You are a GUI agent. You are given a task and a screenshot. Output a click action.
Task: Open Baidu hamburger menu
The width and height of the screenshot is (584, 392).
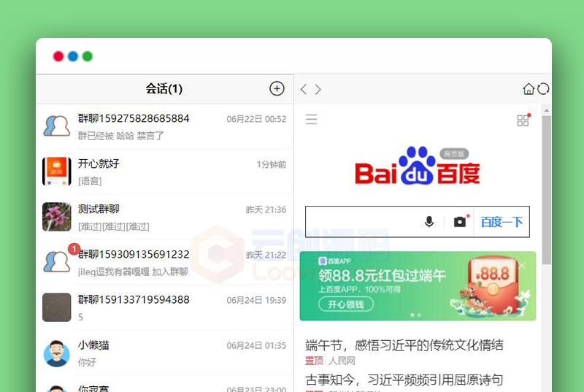312,119
